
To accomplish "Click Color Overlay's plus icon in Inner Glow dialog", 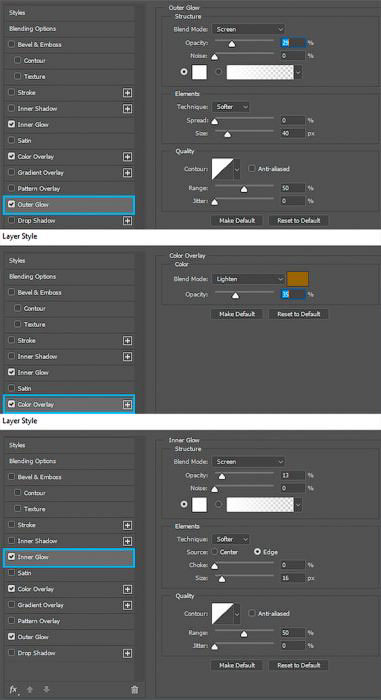I will click(x=127, y=589).
